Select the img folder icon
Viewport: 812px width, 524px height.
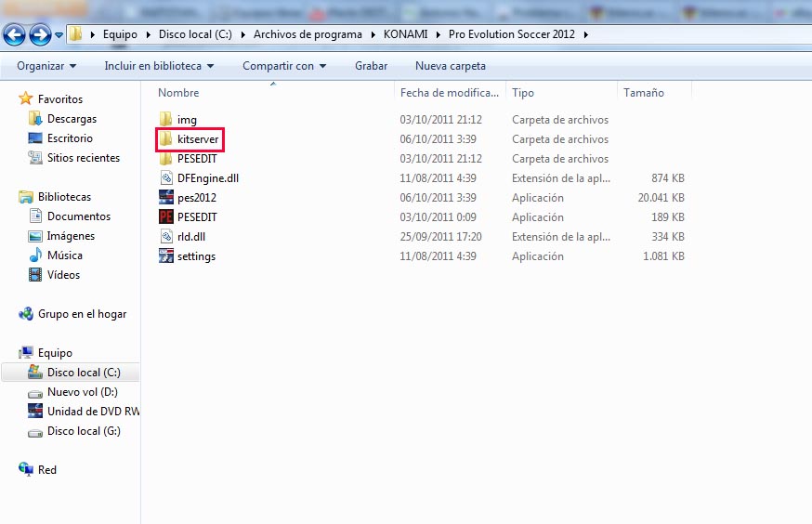point(165,120)
